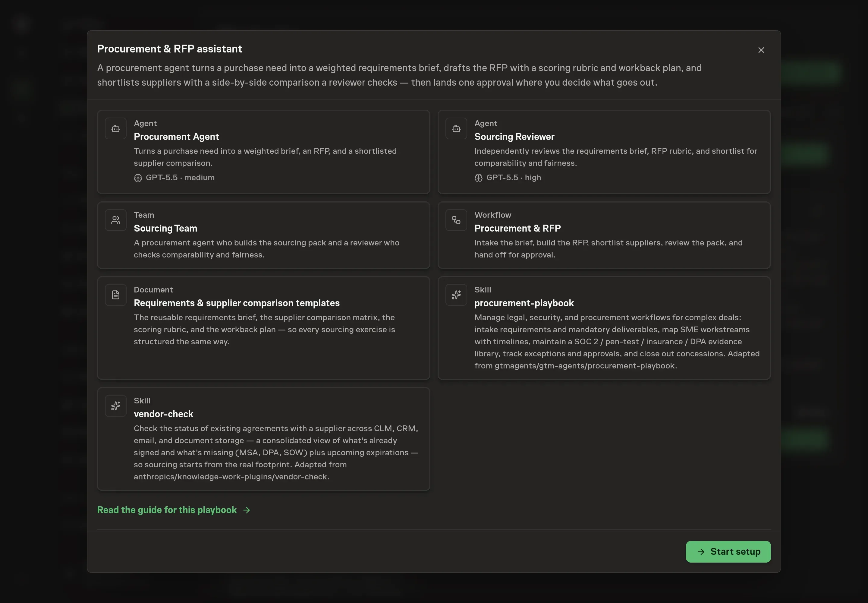Select the vendor-check skill title
Viewport: 868px width, 603px height.
pos(164,414)
